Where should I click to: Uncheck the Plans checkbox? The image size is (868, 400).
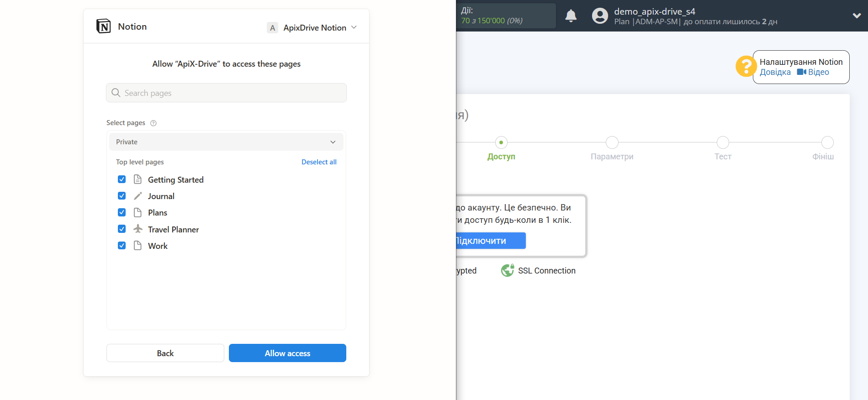[x=122, y=212]
